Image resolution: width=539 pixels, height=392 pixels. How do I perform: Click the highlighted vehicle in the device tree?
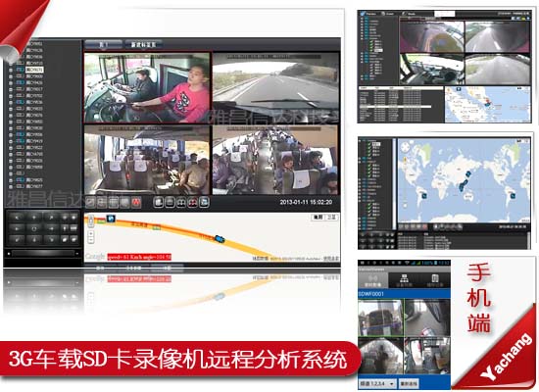click(34, 70)
